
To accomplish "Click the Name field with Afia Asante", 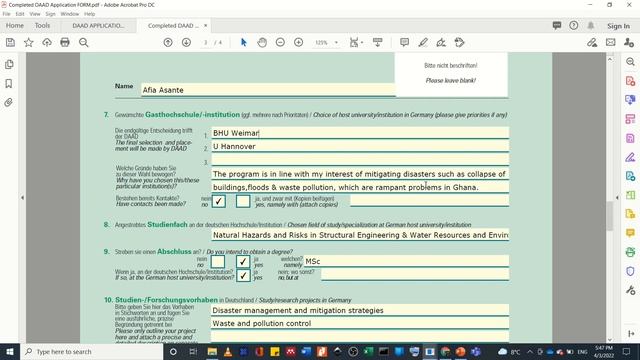I will (268, 90).
